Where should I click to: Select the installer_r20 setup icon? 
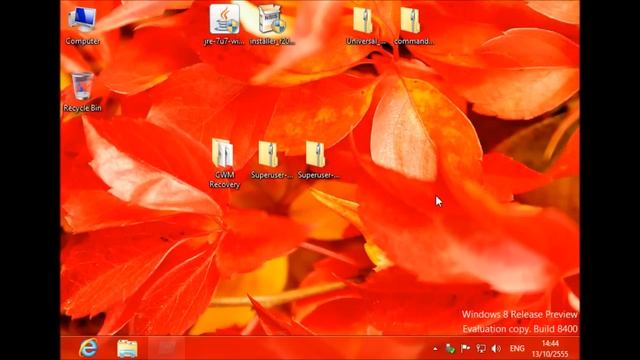pyautogui.click(x=271, y=25)
